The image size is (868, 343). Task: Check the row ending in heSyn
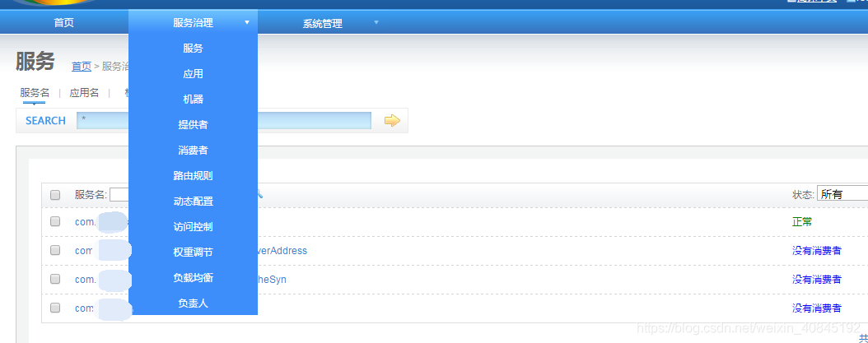(x=55, y=279)
